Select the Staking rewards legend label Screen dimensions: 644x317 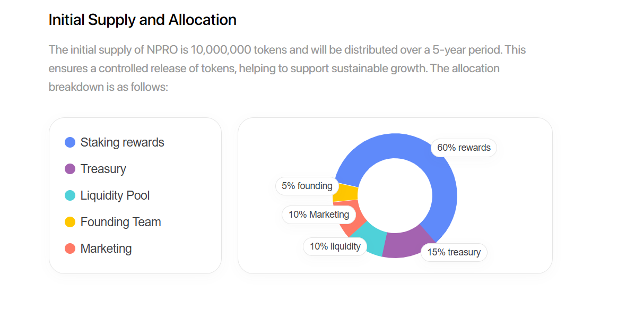click(x=122, y=142)
